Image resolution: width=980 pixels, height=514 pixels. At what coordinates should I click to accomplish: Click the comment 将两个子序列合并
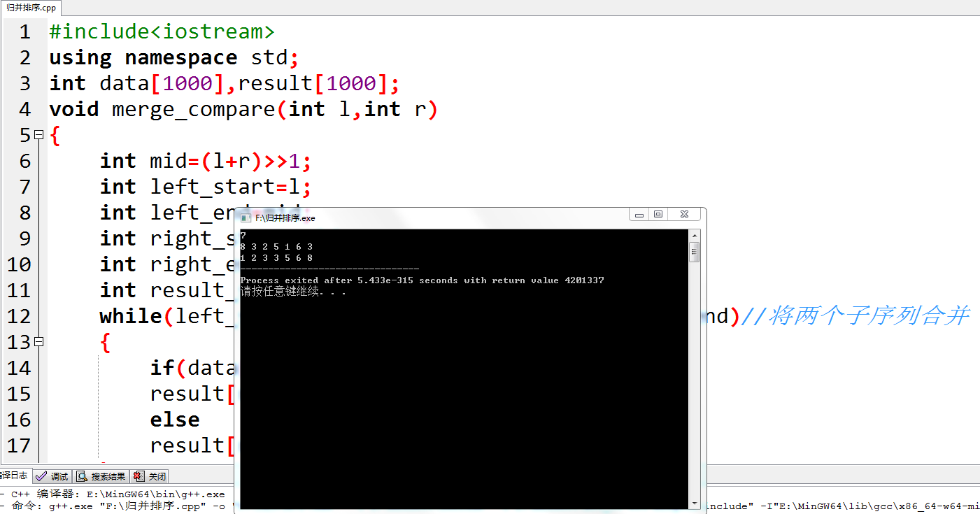point(854,316)
